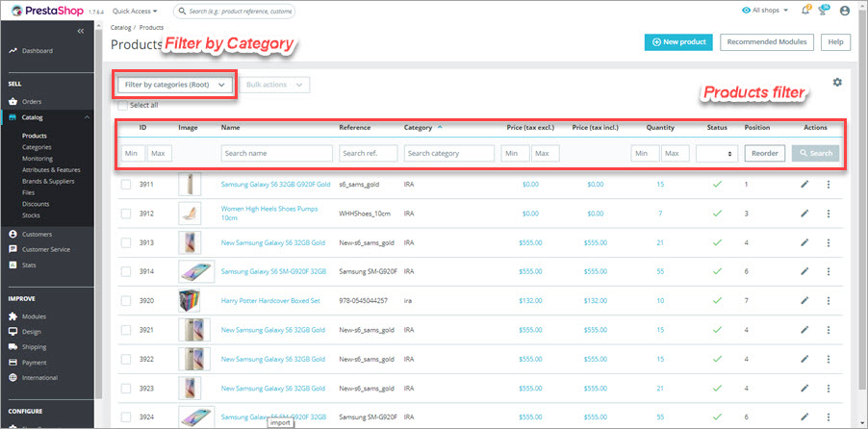Open Samsung Galaxy S6 32GB G920F Gold link

coord(275,185)
